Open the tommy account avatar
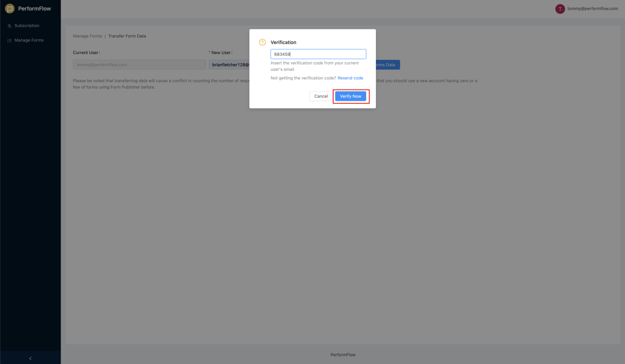Image resolution: width=625 pixels, height=364 pixels. [x=560, y=9]
